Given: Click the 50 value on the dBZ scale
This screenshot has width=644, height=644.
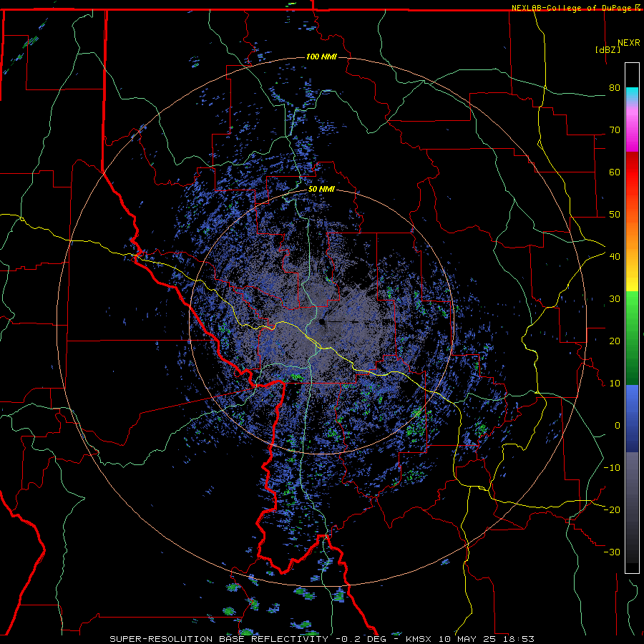Looking at the screenshot, I should pos(615,215).
